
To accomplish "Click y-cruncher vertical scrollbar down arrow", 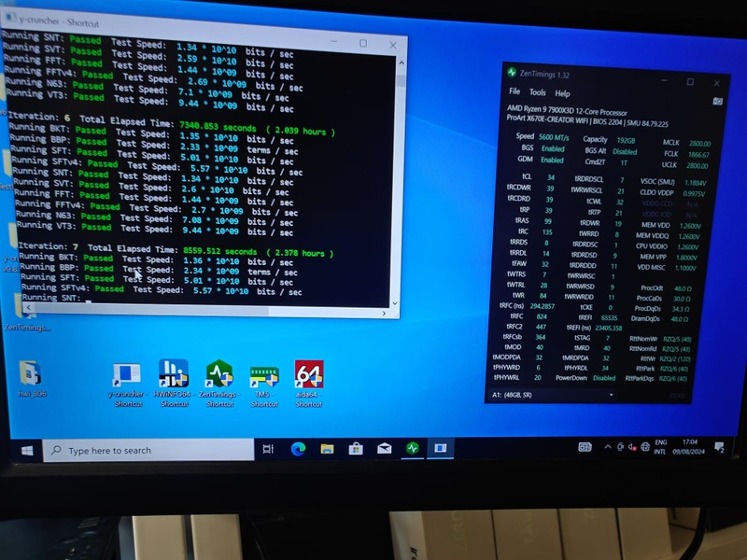I will (394, 303).
